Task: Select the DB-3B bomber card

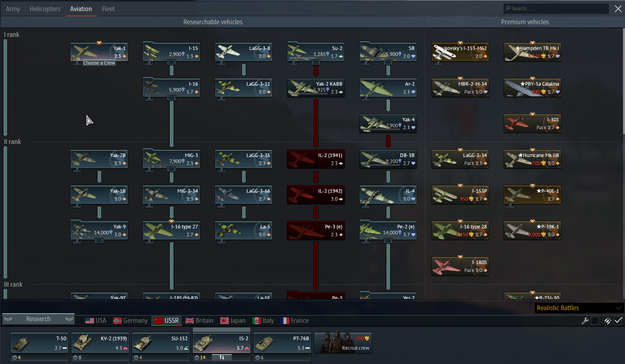Action: click(388, 159)
